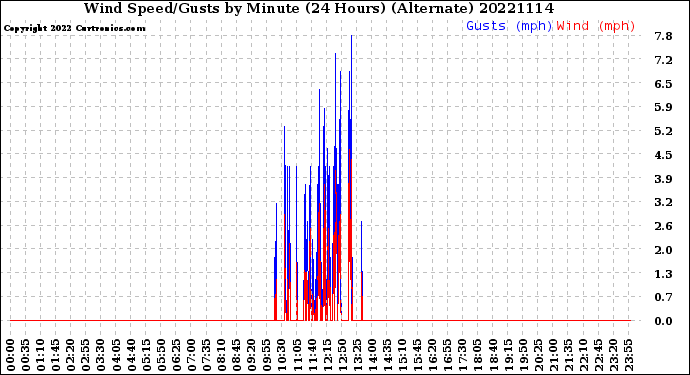Click the 14:35 time axis label
The height and width of the screenshot is (375, 690).
388,355
